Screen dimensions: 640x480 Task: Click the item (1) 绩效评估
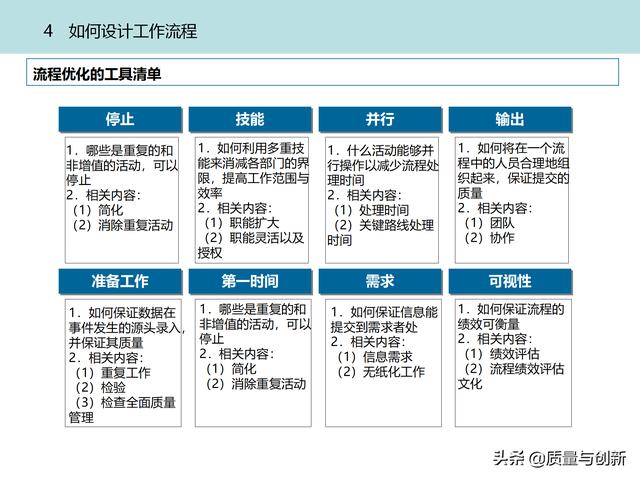[x=502, y=354]
